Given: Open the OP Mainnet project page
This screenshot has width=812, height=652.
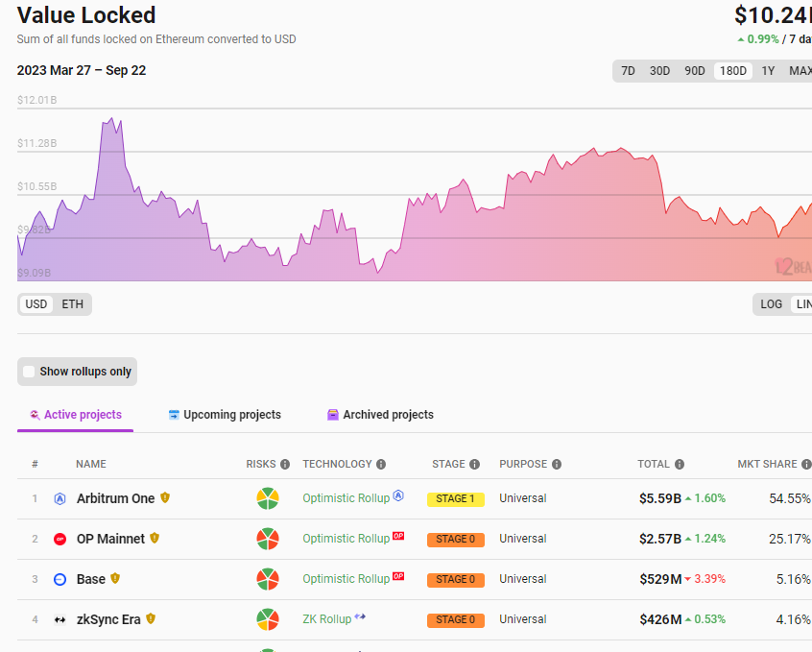Looking at the screenshot, I should pyautogui.click(x=110, y=539).
